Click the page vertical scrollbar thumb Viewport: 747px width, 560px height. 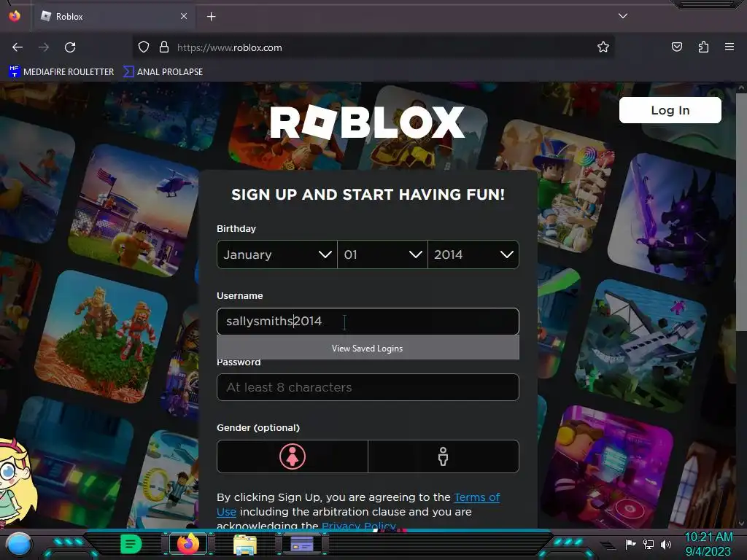[x=741, y=212]
